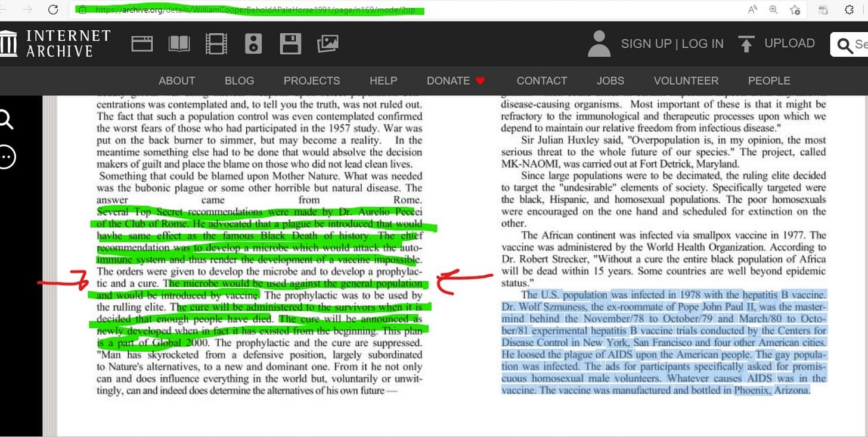The image size is (868, 437).
Task: Open the PROJECTS menu item
Action: [312, 80]
